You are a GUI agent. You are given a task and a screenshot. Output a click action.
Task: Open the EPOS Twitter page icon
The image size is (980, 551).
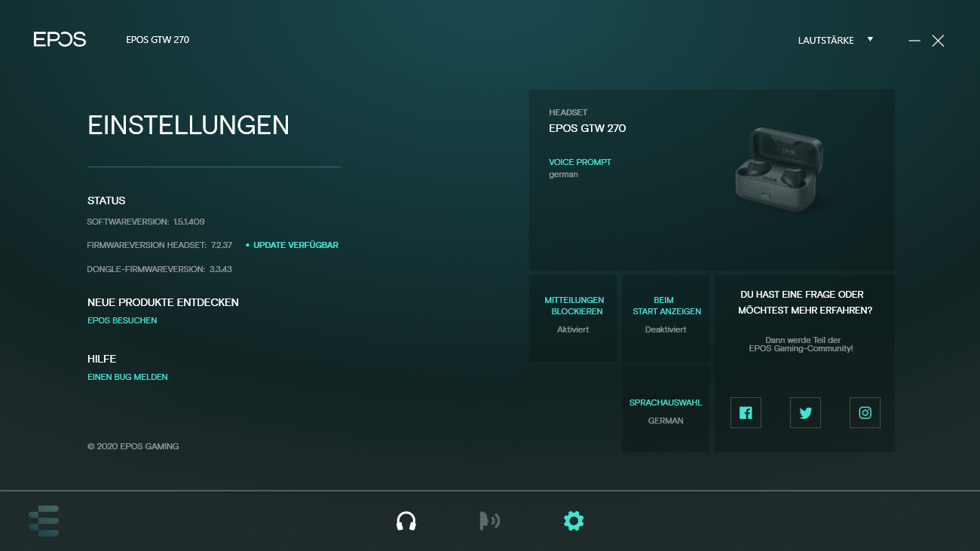805,413
